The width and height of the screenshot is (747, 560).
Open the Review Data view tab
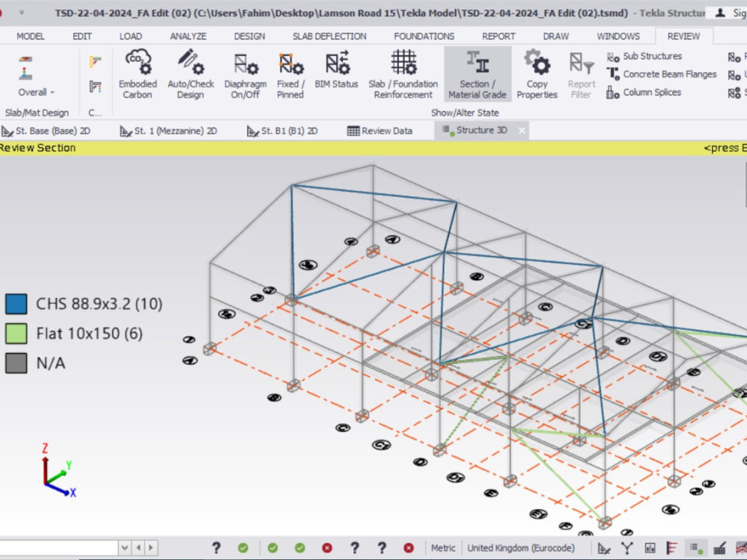tap(380, 131)
